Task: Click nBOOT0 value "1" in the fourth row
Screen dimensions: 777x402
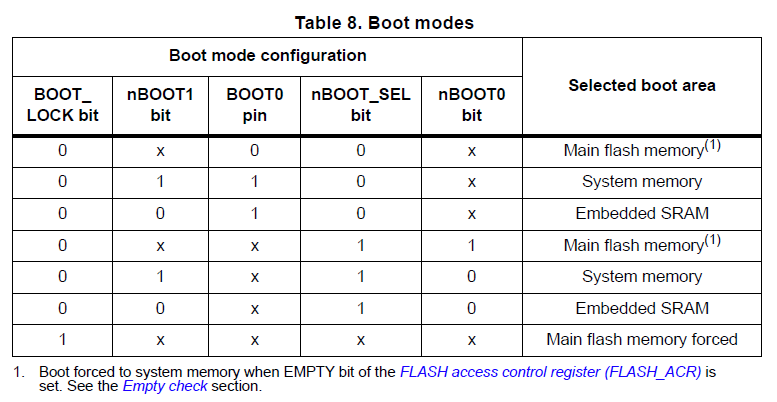Action: coord(471,245)
